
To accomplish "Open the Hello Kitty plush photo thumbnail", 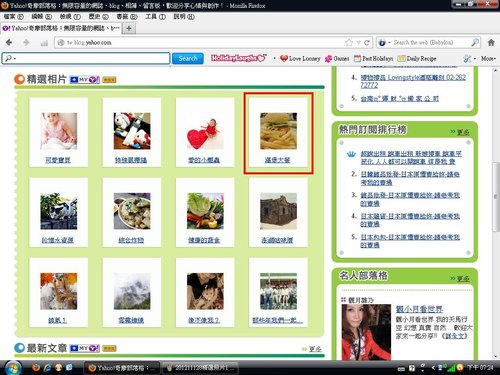I will tap(132, 131).
